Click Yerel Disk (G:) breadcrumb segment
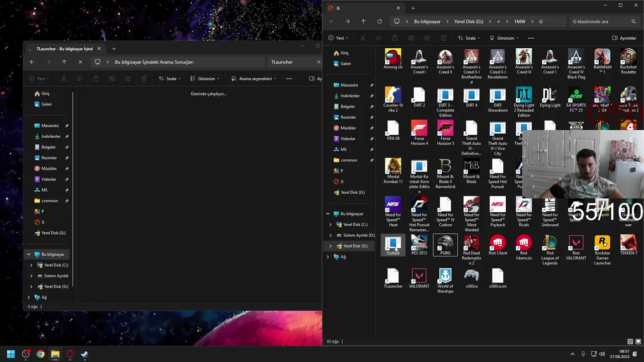This screenshot has width=644, height=362. (x=468, y=22)
